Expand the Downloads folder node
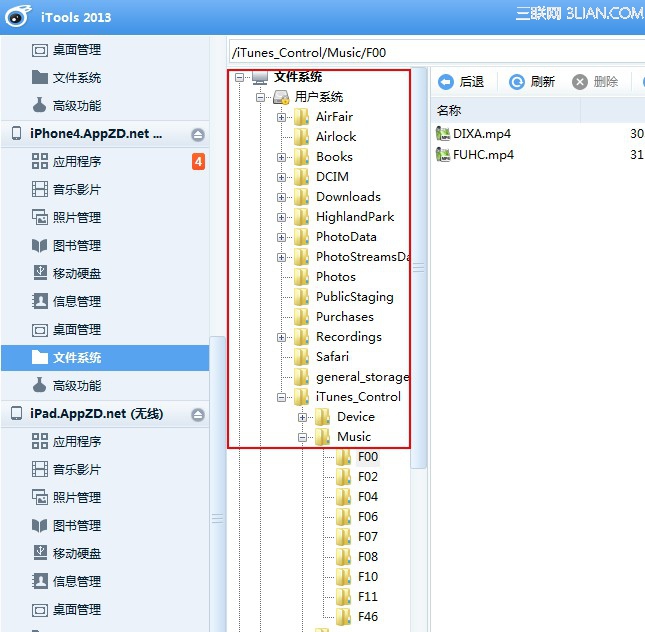The width and height of the screenshot is (645, 632). pyautogui.click(x=281, y=198)
